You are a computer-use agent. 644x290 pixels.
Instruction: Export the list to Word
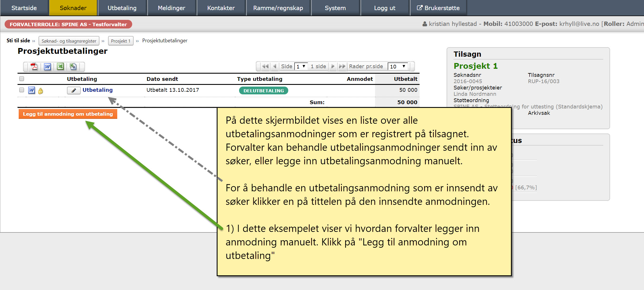point(47,67)
